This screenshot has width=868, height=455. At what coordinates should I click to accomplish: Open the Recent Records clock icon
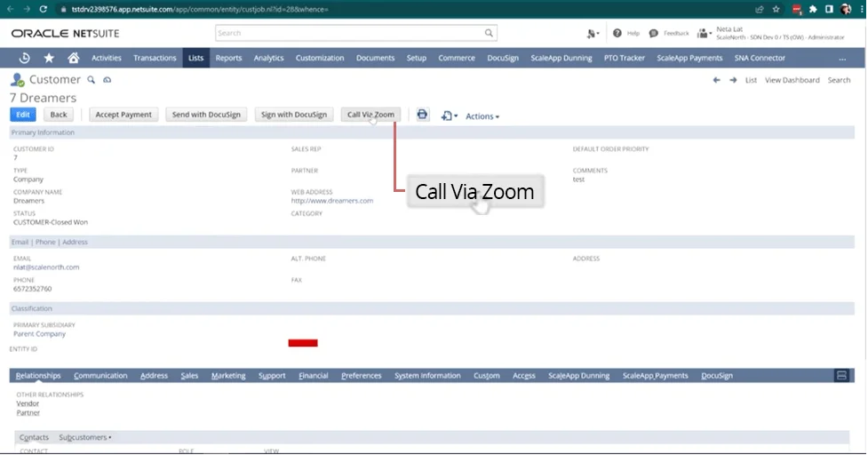(x=24, y=58)
